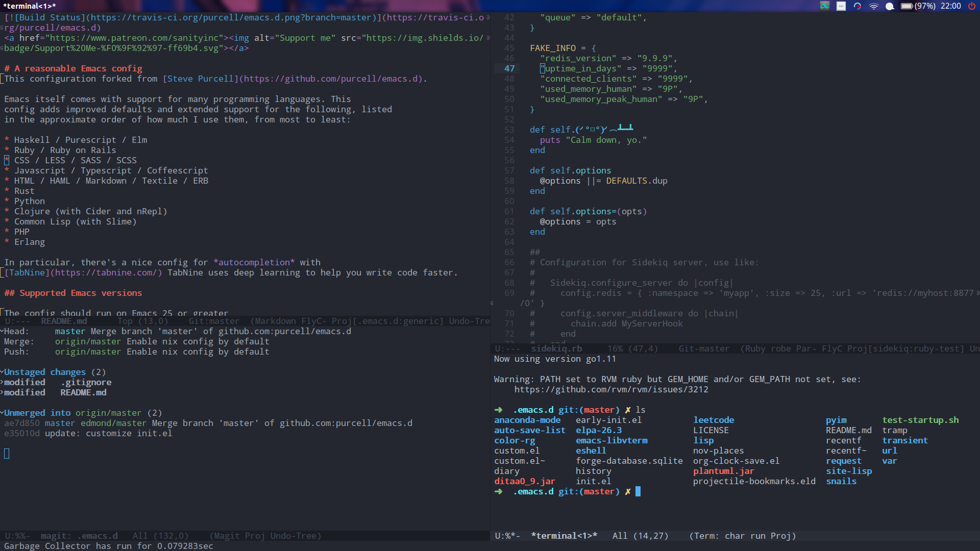This screenshot has width=980, height=551.
Task: Click plantuml.jar in terminal listing
Action: pyautogui.click(x=724, y=471)
